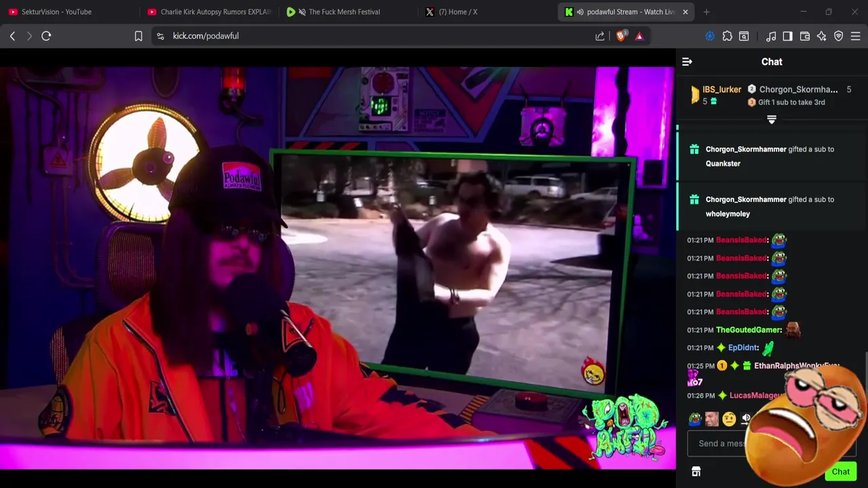Open Leo AI sparkle icon
The height and width of the screenshot is (488, 868).
(822, 37)
